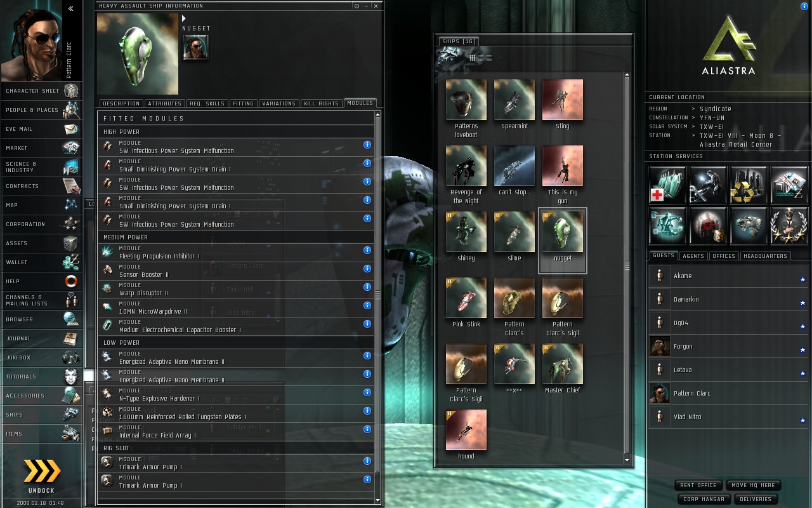Click the YFN-UN constellation link

[x=712, y=117]
